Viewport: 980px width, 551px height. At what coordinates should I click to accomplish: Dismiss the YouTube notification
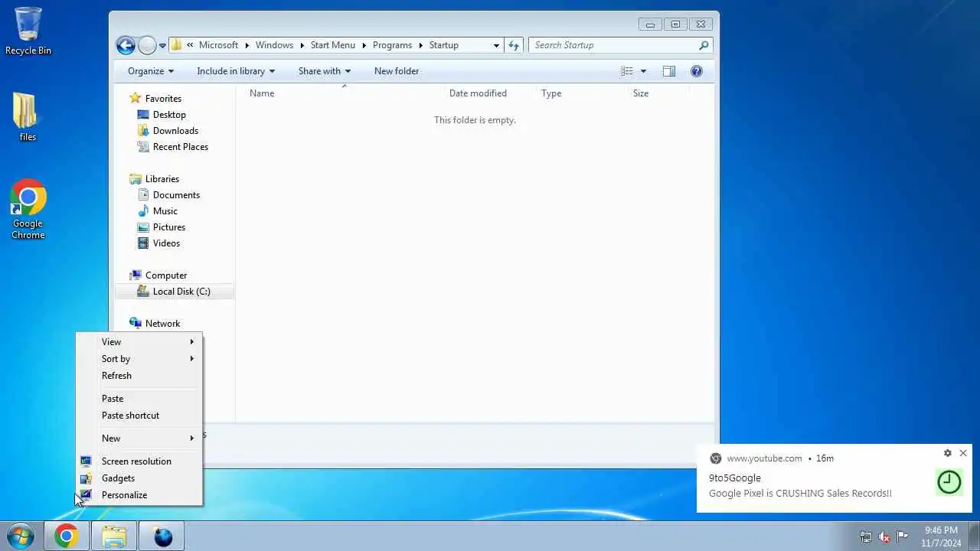(963, 454)
